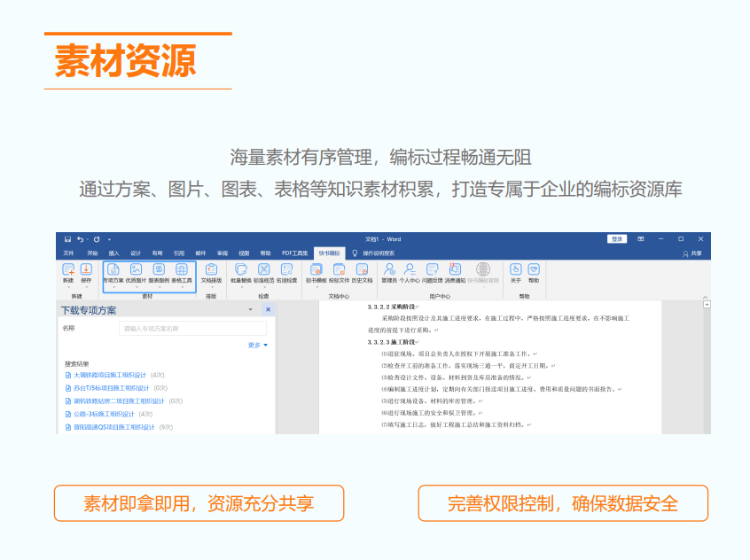This screenshot has width=750, height=560.
Task: Click the ribbon display options icon
Action: pos(640,238)
